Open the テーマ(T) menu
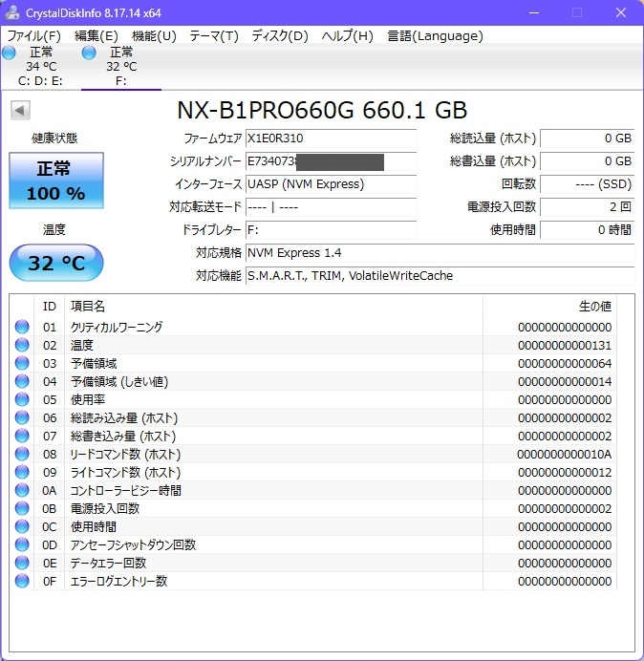 (x=214, y=36)
